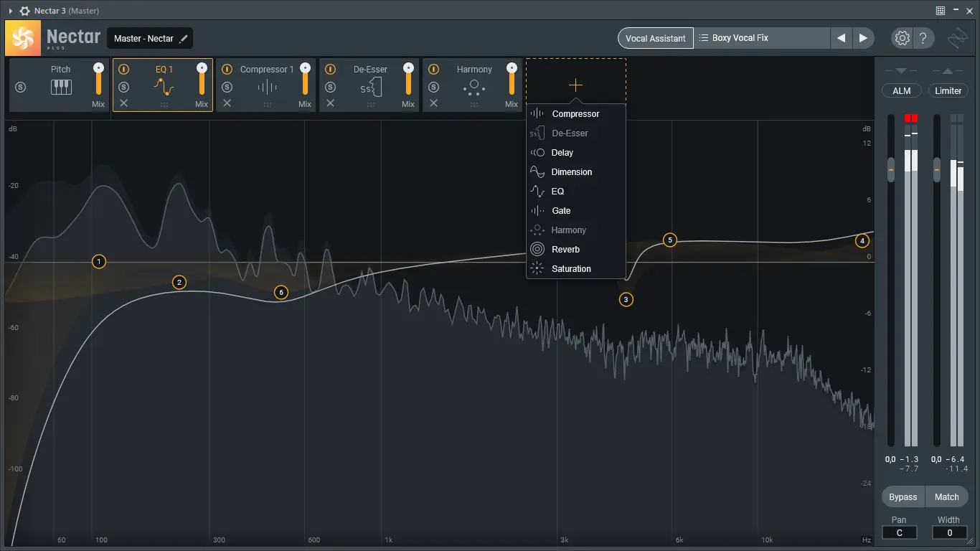
Task: Click the Pitch module piano keyboard icon
Action: [x=61, y=88]
